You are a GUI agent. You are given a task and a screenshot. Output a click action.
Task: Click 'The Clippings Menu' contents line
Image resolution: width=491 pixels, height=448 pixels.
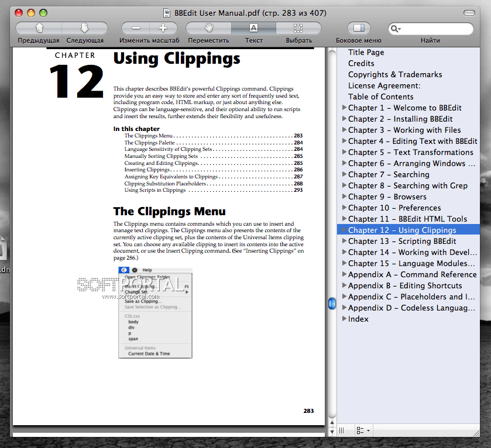pos(213,136)
